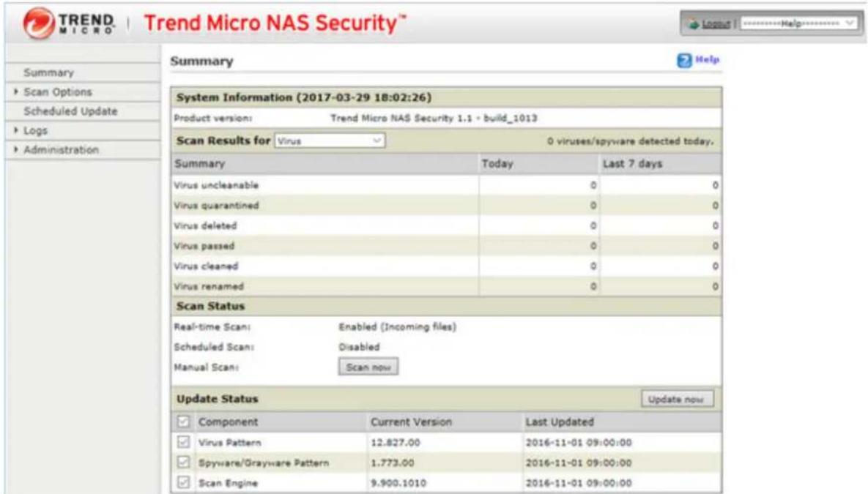Open Administration in the sidebar menu
Viewport: 868px width, 494px height.
61,150
